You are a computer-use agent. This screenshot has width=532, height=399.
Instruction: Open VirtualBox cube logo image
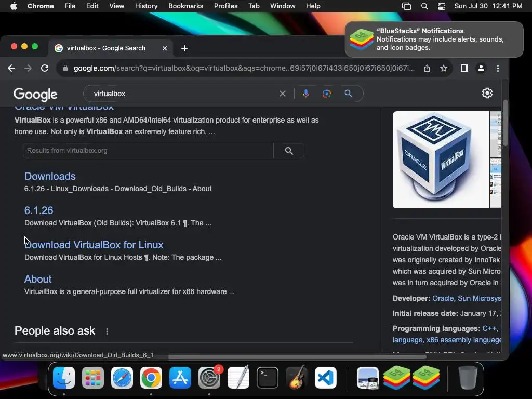point(441,159)
